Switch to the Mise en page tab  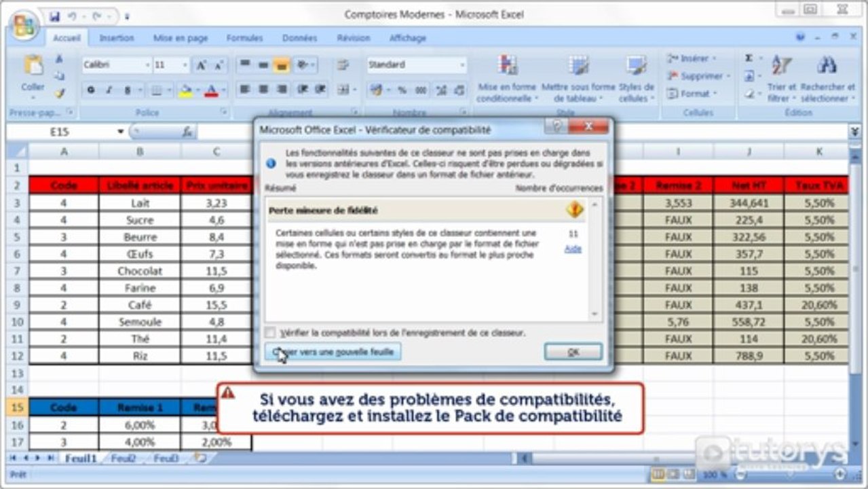[x=181, y=39]
